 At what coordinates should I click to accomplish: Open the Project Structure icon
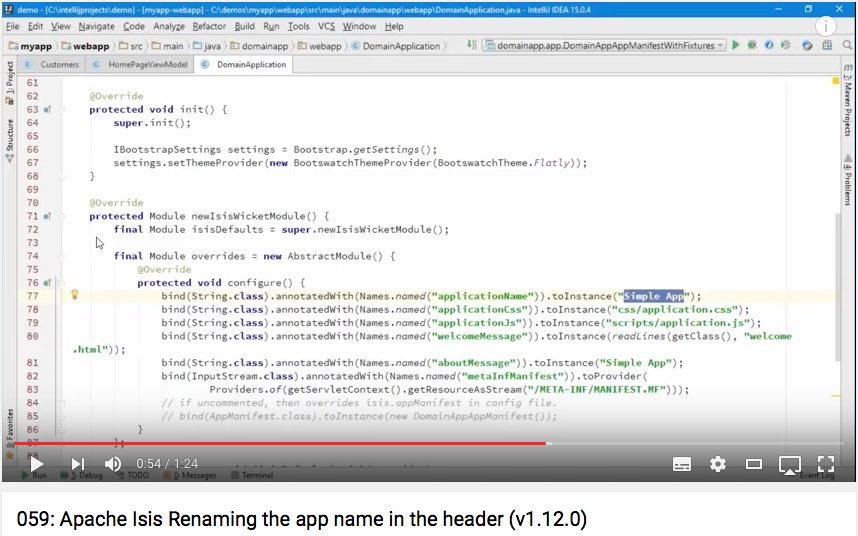[827, 45]
